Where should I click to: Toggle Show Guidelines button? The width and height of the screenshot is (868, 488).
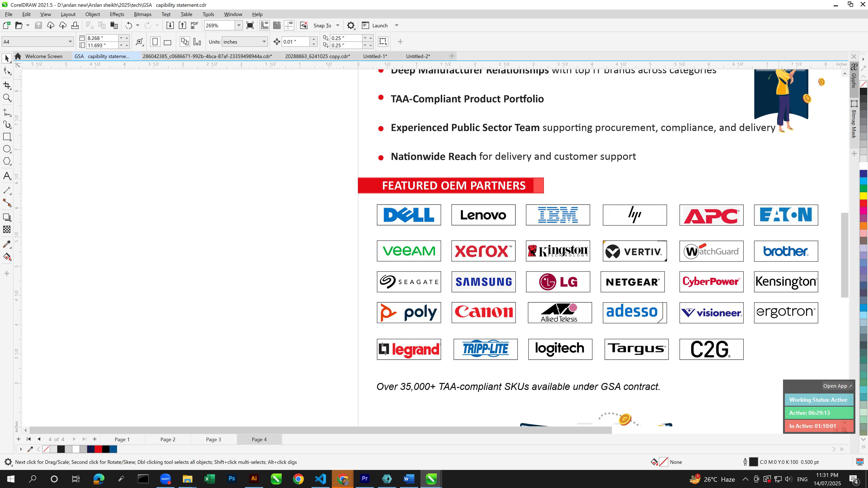(289, 26)
